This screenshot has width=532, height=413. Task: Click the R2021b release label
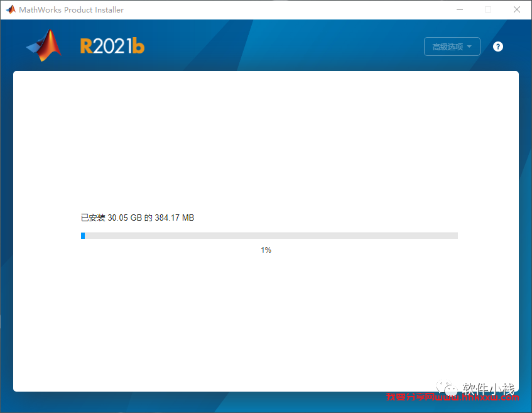pos(112,46)
